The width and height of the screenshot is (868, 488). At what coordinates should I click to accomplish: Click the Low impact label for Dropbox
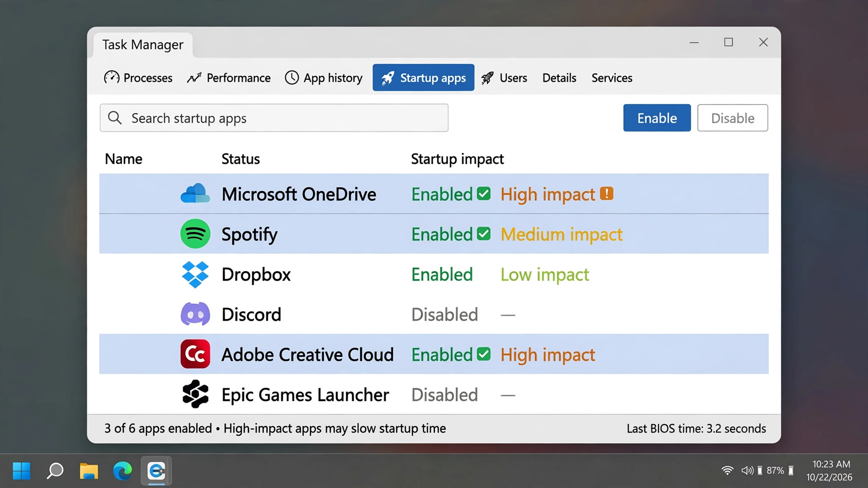tap(545, 274)
